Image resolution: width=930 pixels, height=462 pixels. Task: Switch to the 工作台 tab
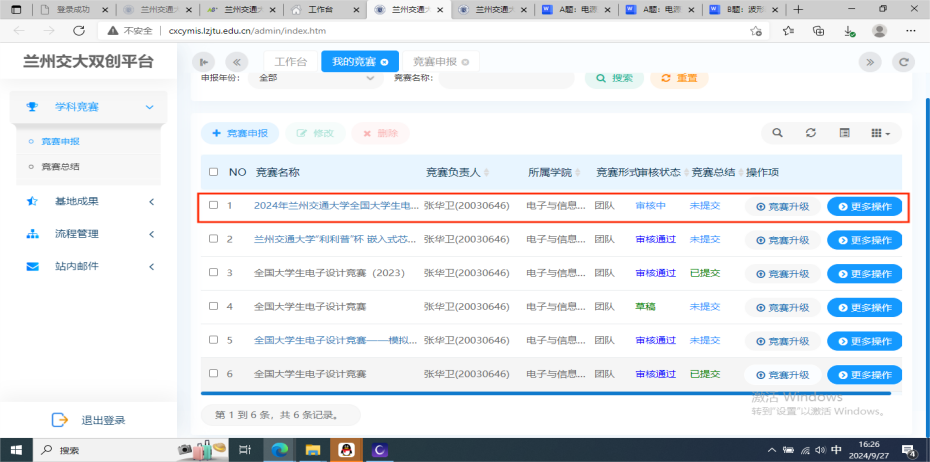click(x=291, y=62)
